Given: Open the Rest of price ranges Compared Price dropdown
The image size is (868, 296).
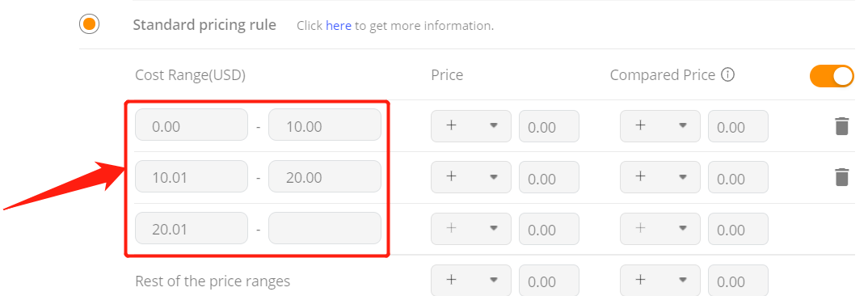Looking at the screenshot, I should pos(660,280).
